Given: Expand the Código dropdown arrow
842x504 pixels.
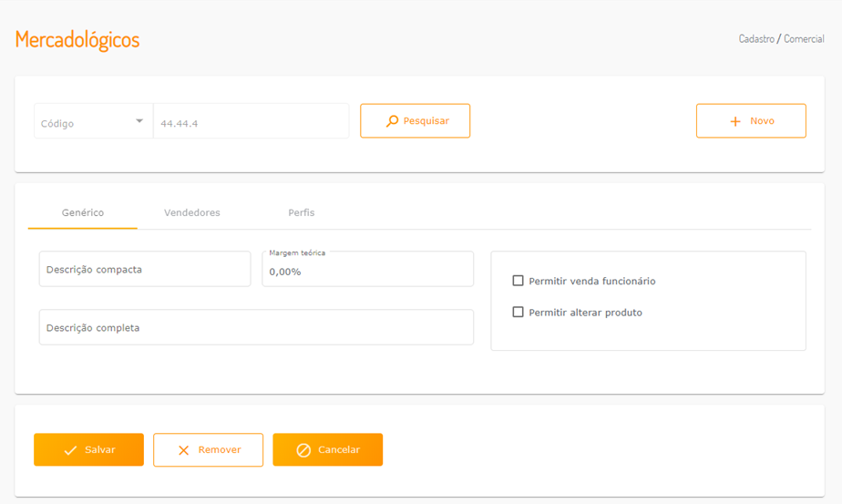Looking at the screenshot, I should click(139, 121).
